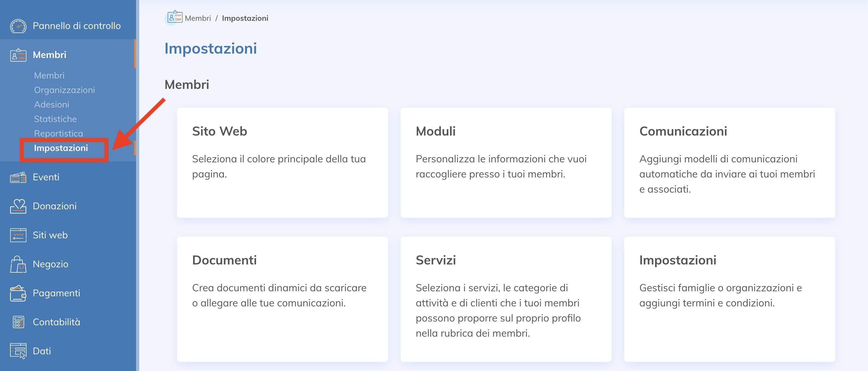Click the Contabilità calculator icon

tap(18, 322)
